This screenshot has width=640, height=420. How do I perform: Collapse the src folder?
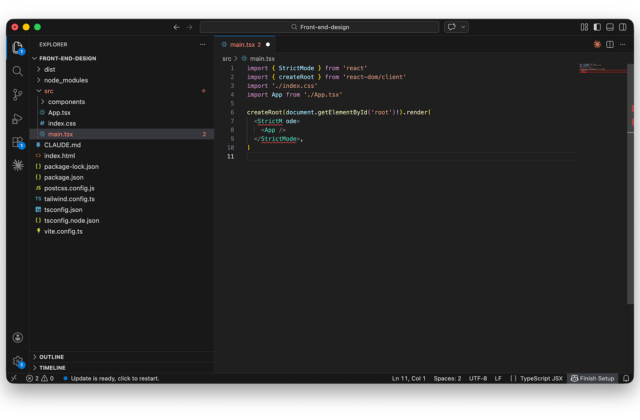[x=122, y=91]
